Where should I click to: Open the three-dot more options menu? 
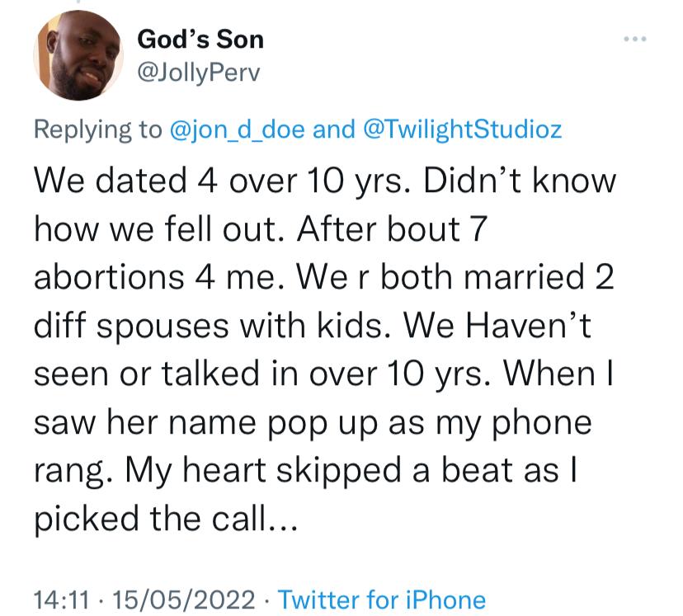[635, 40]
